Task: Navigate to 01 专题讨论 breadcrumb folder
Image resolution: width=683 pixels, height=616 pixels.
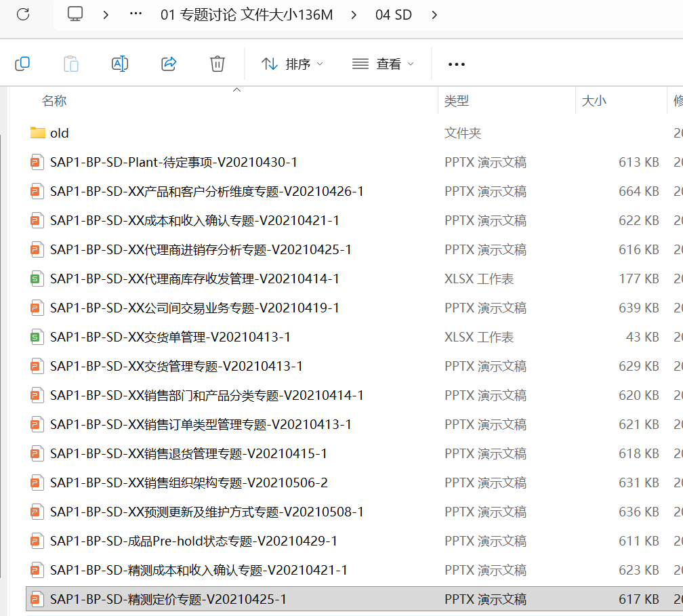Action: click(247, 14)
